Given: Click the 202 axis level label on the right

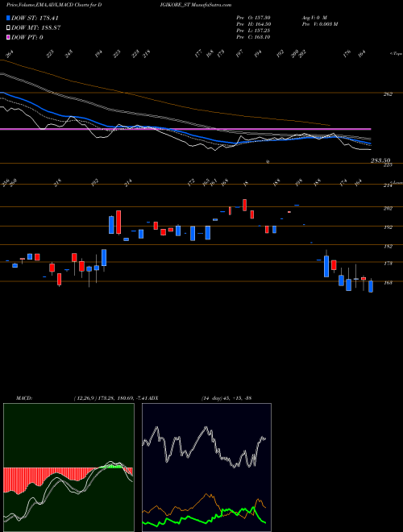Looking at the screenshot, I should (x=388, y=208).
